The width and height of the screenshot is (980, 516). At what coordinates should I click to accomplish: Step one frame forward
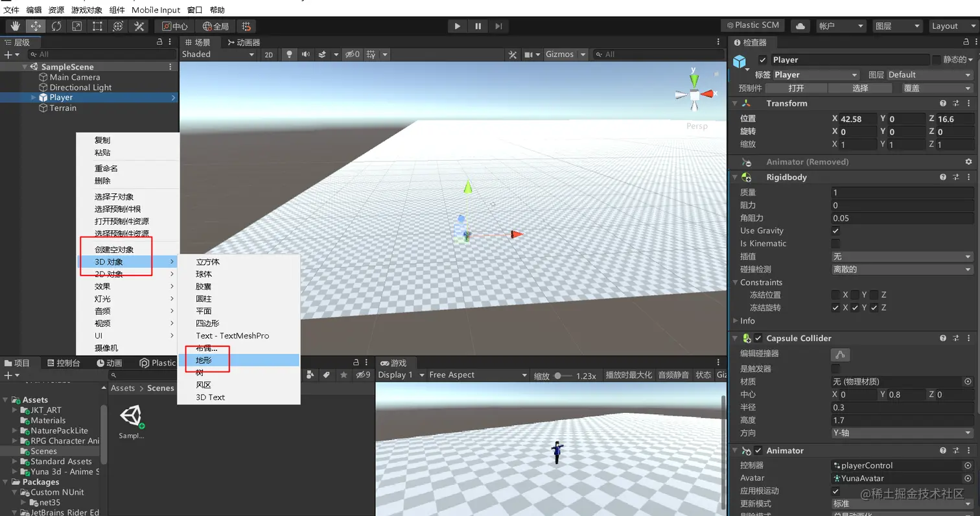pyautogui.click(x=498, y=26)
